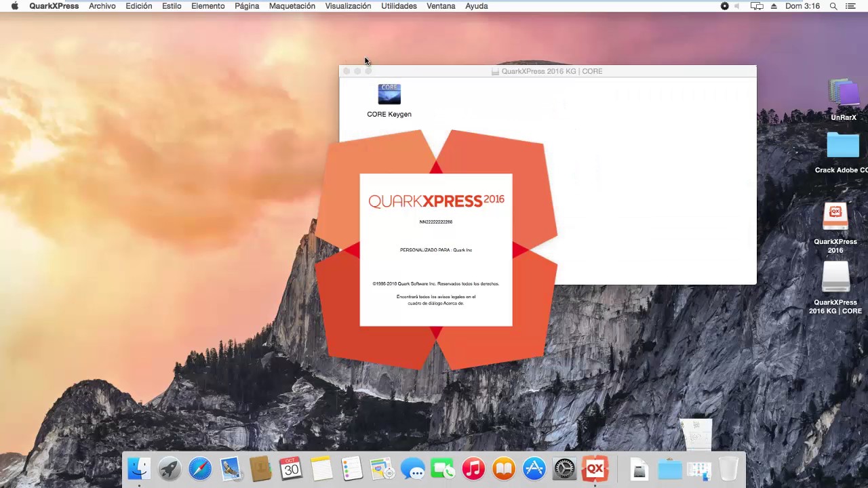
Task: Open the Maquetación menu
Action: pyautogui.click(x=292, y=6)
